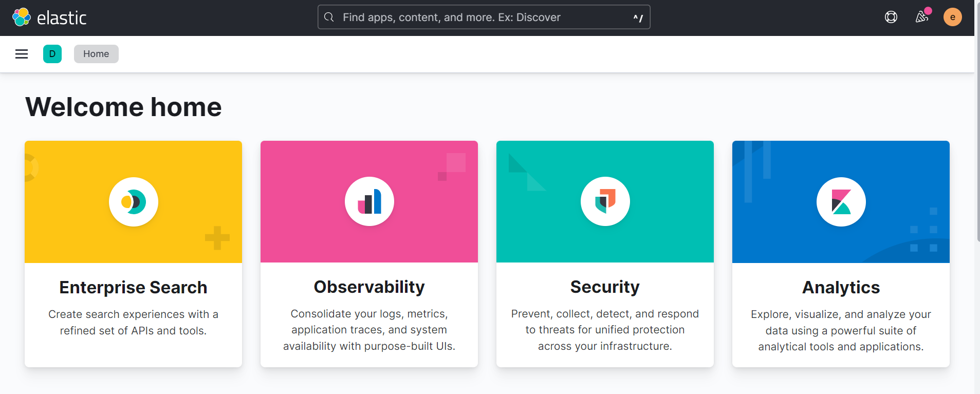
Task: Click the magnifier icon in search bar
Action: (x=329, y=17)
